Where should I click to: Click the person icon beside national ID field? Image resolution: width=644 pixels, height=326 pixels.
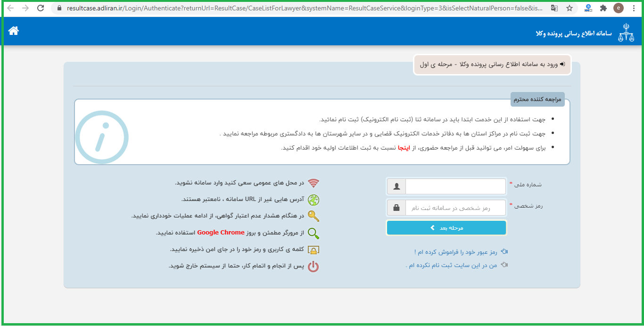pyautogui.click(x=396, y=186)
